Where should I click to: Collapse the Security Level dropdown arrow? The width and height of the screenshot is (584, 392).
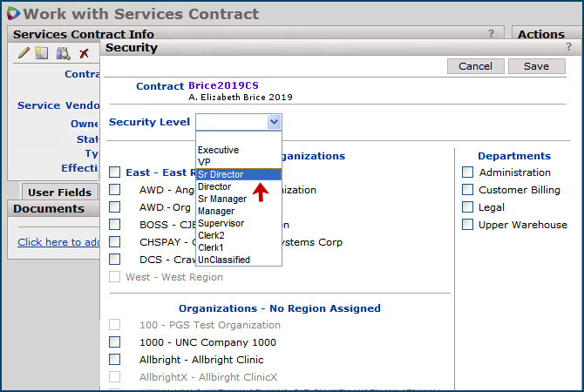pos(274,123)
